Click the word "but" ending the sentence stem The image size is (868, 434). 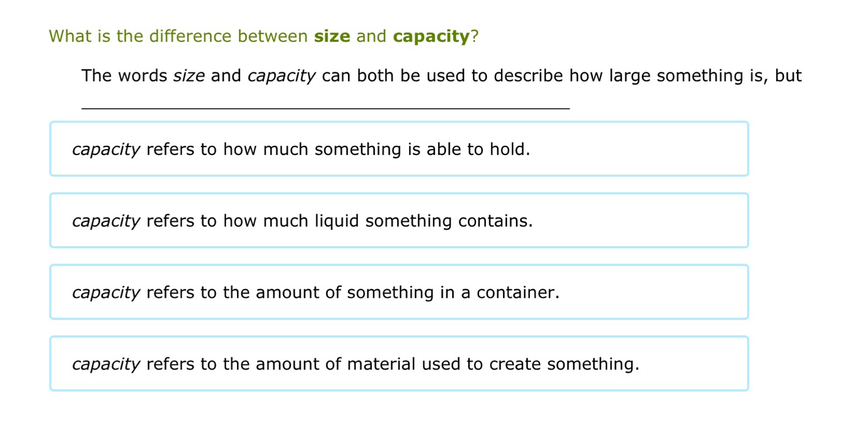[788, 76]
